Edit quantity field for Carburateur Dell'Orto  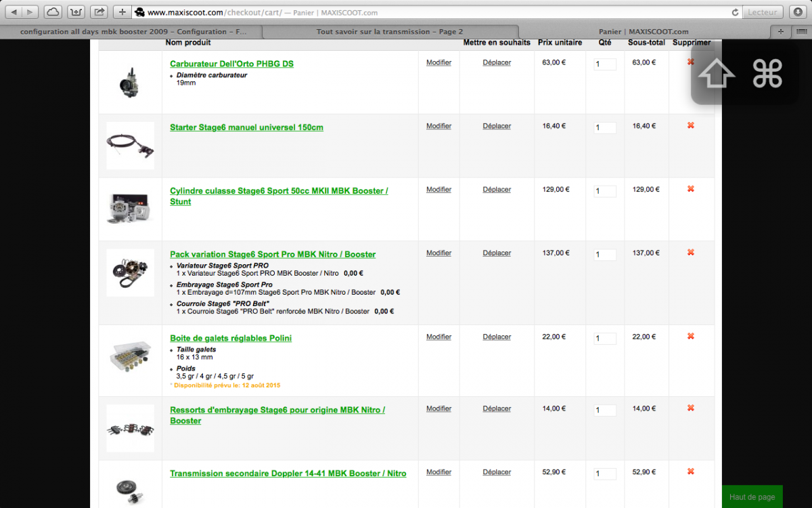605,64
